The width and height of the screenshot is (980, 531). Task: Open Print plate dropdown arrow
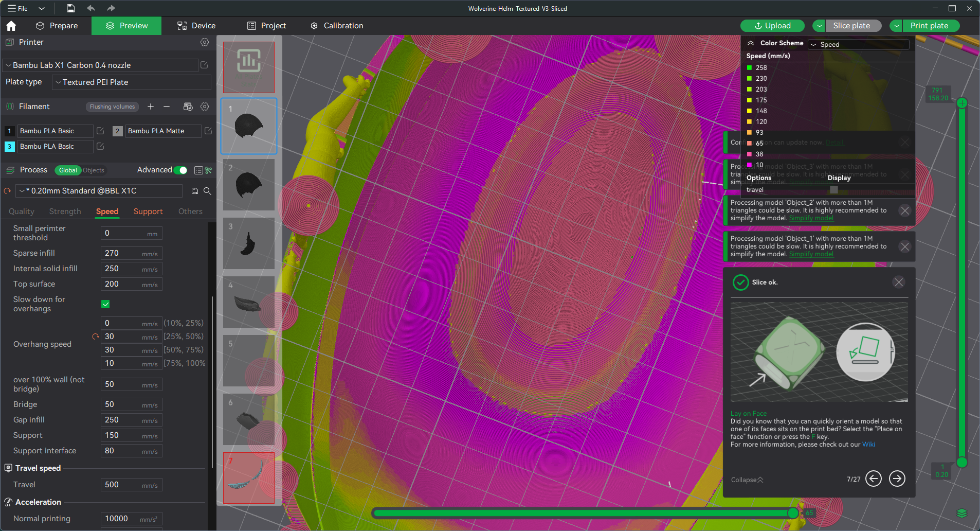pos(897,26)
